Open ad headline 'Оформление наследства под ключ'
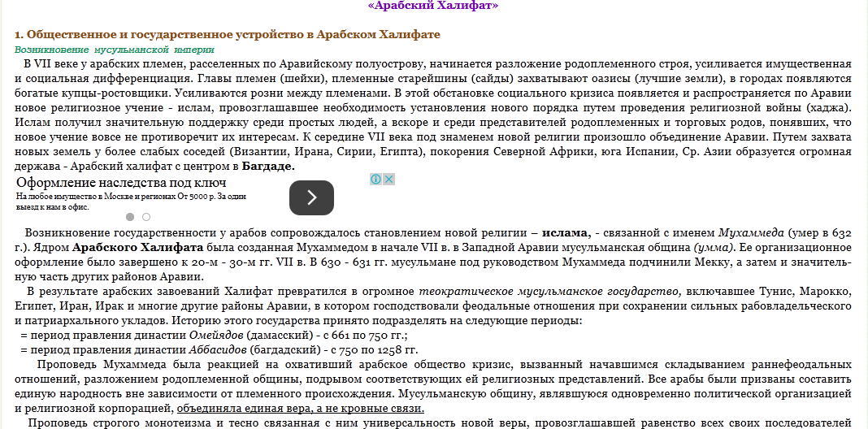The width and height of the screenshot is (868, 429). click(121, 183)
